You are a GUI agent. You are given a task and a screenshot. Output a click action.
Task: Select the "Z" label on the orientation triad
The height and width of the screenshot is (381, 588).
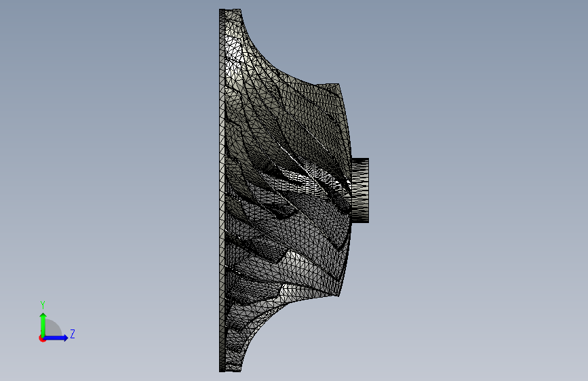point(73,334)
